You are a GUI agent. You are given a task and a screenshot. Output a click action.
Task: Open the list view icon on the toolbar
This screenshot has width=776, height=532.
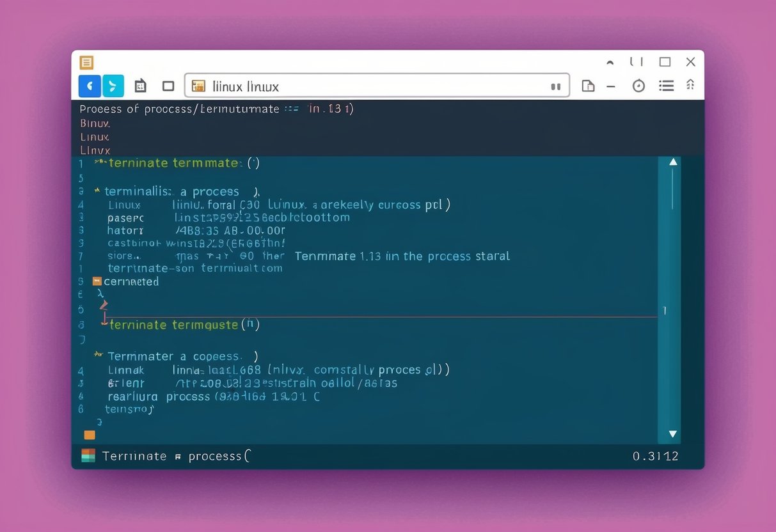click(x=666, y=85)
